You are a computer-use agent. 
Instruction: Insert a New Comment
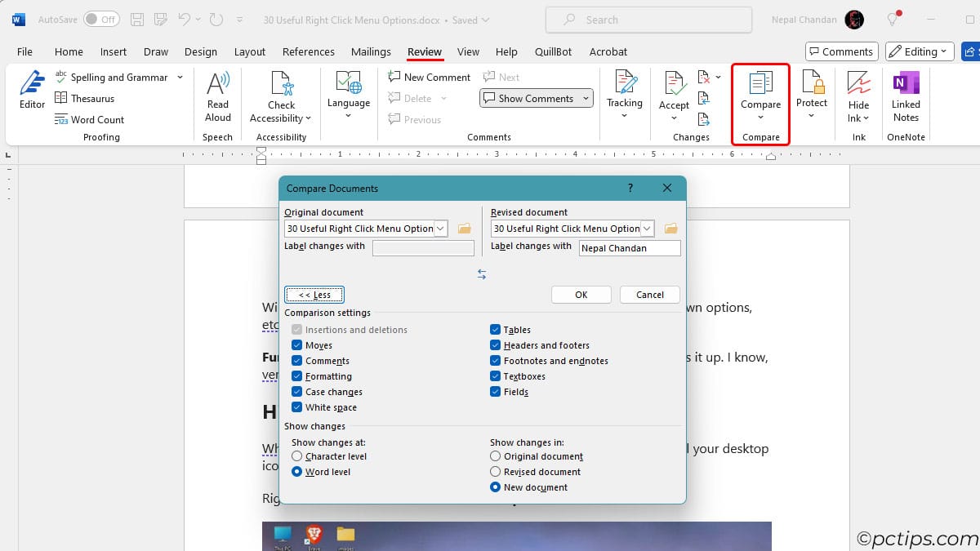point(428,77)
